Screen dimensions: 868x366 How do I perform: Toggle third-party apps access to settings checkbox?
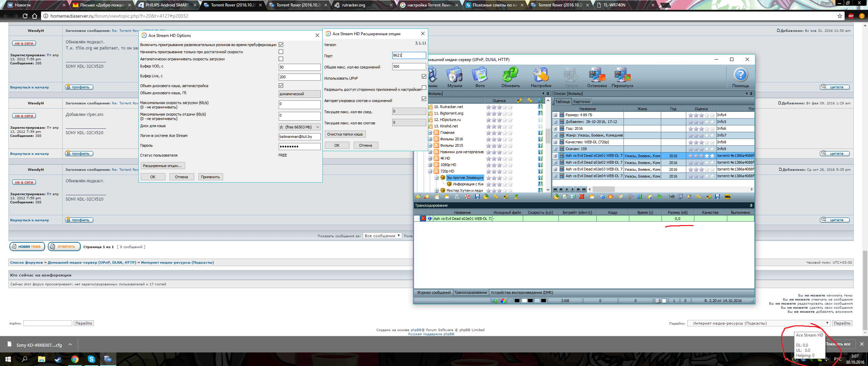coord(424,87)
